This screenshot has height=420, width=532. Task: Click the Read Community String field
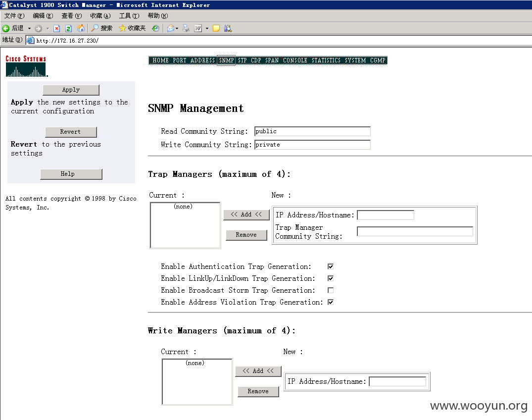click(x=312, y=131)
